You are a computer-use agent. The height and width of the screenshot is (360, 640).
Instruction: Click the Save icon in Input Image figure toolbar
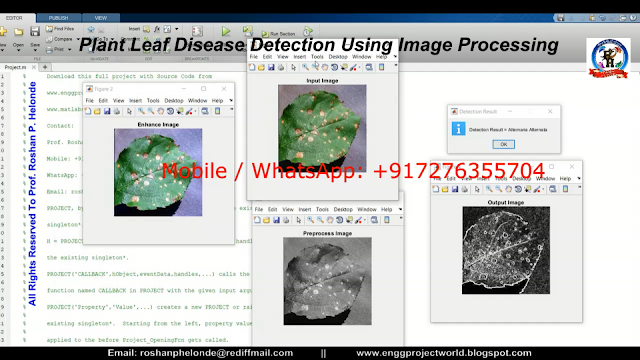tap(271, 67)
